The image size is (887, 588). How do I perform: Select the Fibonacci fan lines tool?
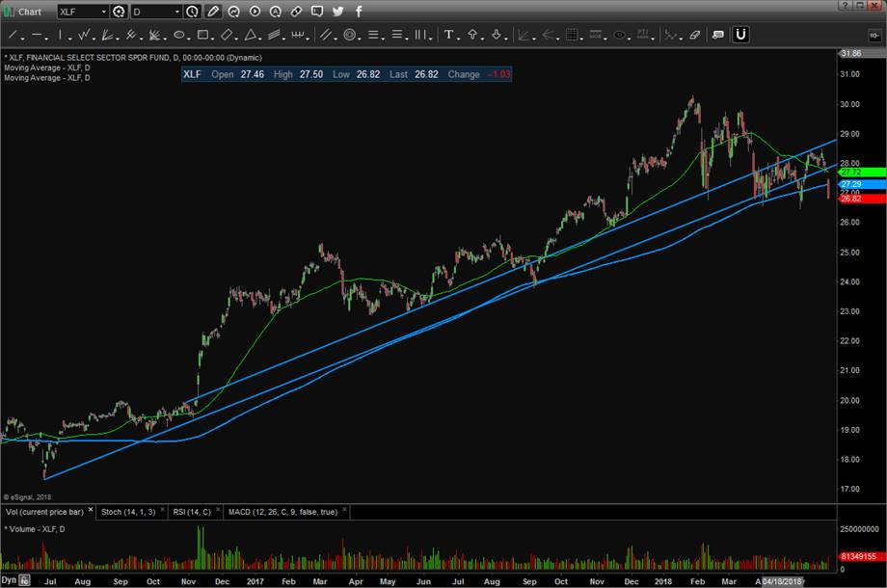107,35
